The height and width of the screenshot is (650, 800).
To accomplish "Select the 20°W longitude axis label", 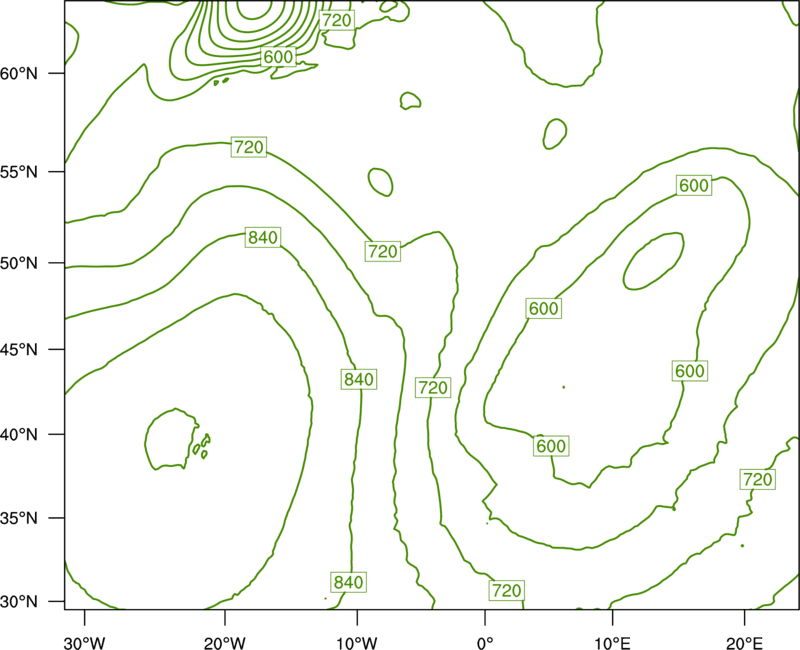I will tap(225, 643).
